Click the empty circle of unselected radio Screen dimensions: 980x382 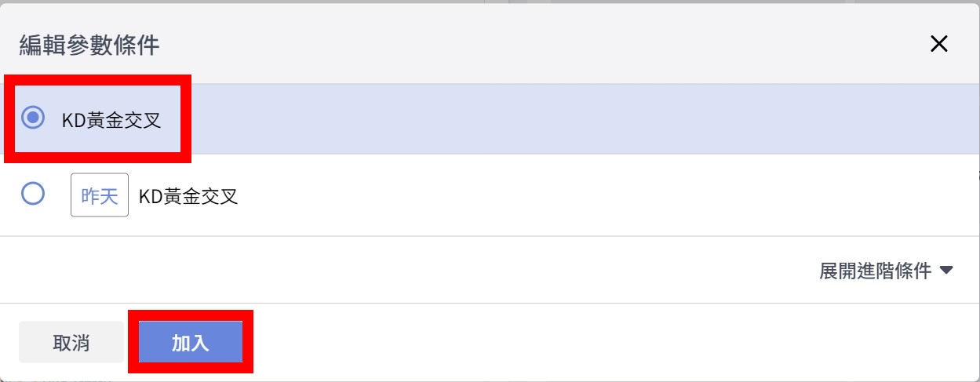pyautogui.click(x=33, y=195)
